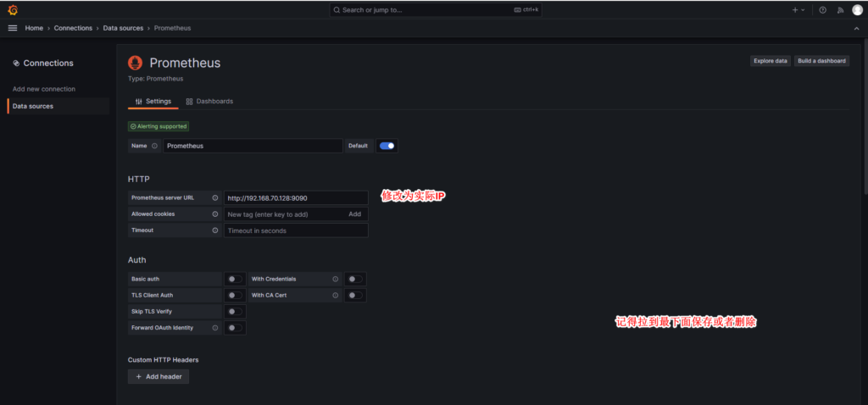Click the Grafana logo icon

coord(12,9)
